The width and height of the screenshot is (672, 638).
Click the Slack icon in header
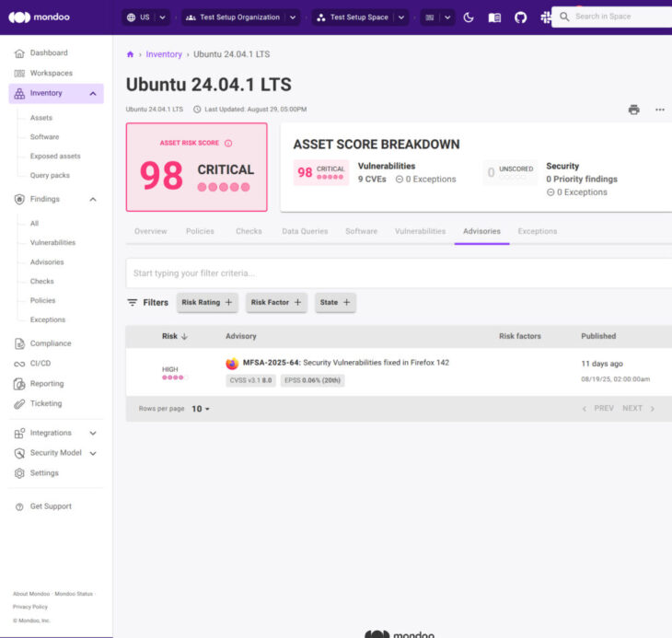(546, 17)
